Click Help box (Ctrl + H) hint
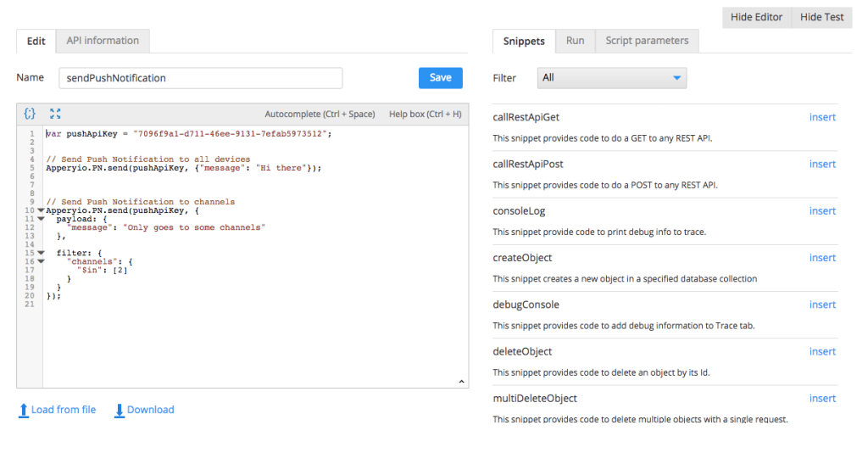This screenshot has width=868, height=453. click(x=425, y=114)
